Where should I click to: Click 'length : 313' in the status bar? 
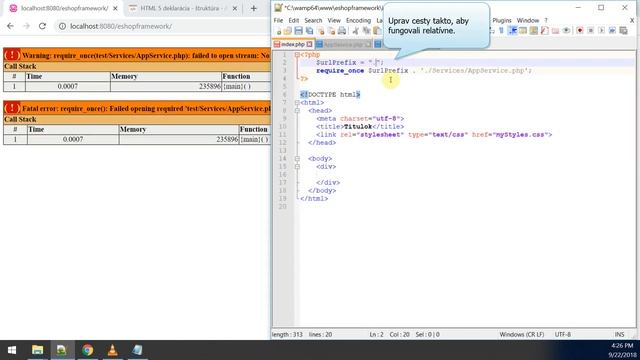click(288, 334)
